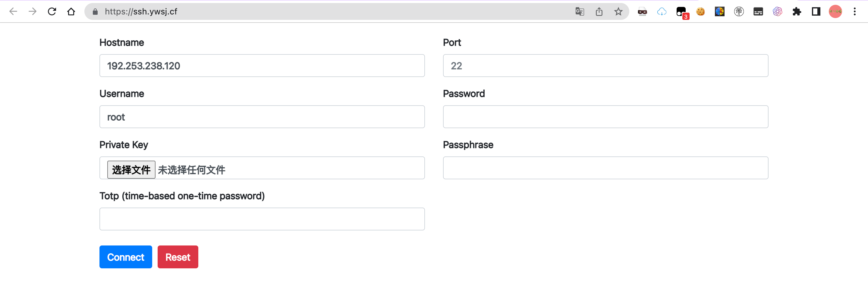This screenshot has height=293, width=868.
Task: Open the Chrome three-dot menu
Action: tap(854, 11)
